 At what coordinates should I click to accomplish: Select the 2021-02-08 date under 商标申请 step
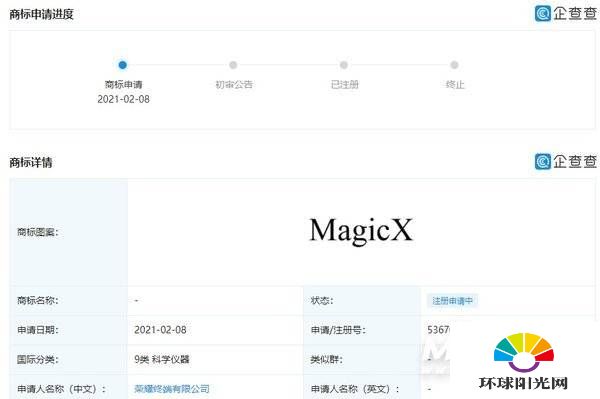point(123,99)
